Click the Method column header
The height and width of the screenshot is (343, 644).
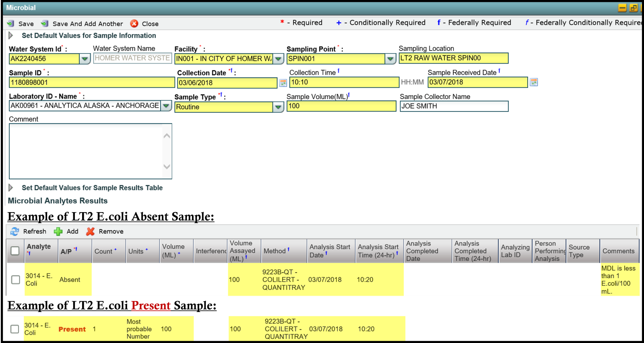(x=275, y=251)
